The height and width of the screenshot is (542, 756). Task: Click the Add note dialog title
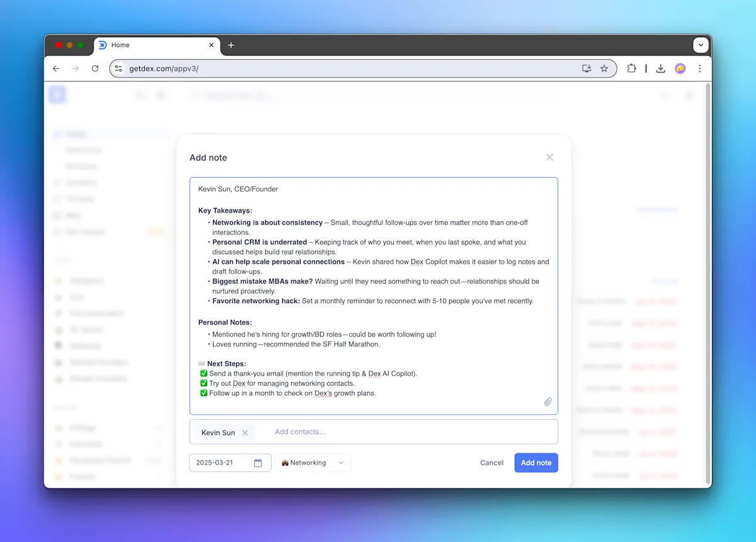pos(209,158)
